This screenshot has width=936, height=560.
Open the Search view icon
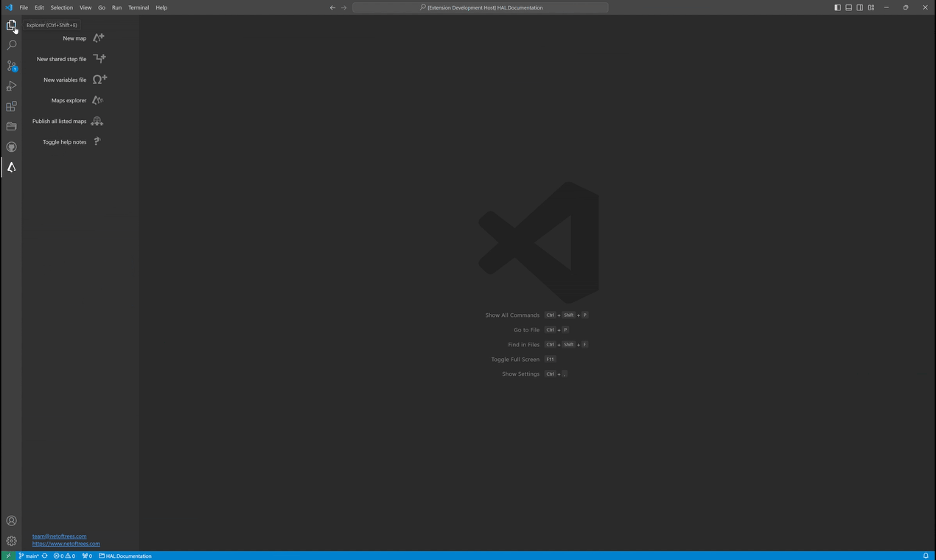11,46
